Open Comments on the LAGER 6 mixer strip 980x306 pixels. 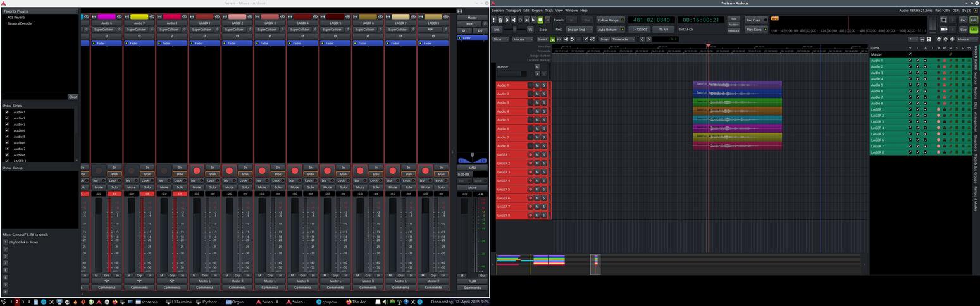click(x=368, y=287)
